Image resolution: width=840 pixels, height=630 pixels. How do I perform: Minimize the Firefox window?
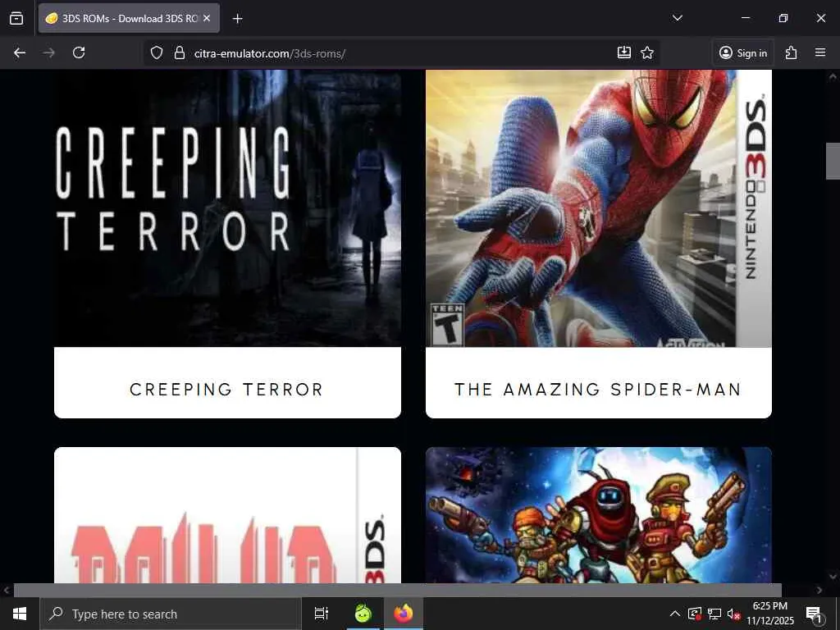(745, 18)
